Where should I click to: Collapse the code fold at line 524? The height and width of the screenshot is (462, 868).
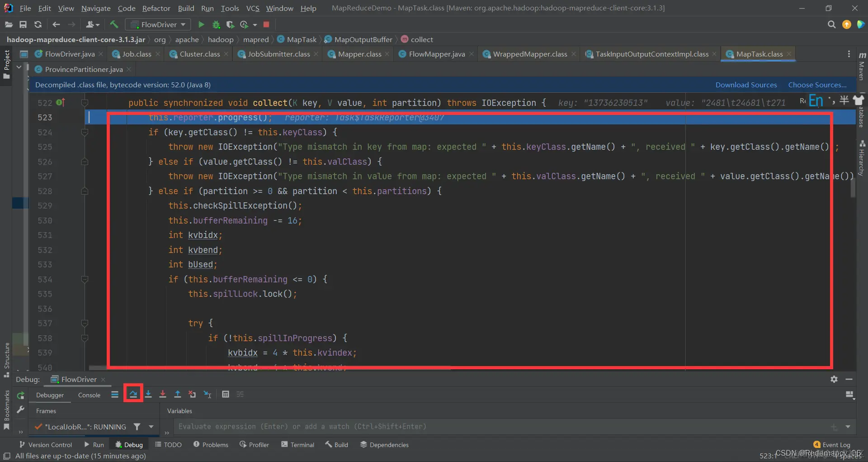click(x=85, y=132)
